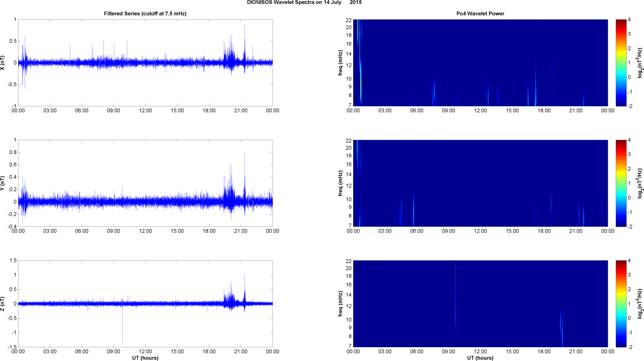Select the X component filtered series plot
Viewport: 644px width, 361px height.
pos(145,63)
